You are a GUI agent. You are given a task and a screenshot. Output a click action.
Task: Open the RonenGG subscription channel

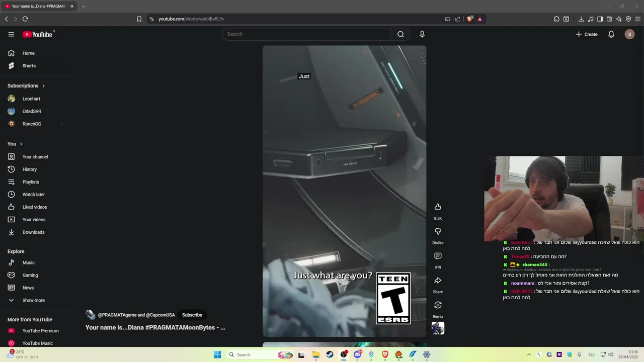[36, 124]
